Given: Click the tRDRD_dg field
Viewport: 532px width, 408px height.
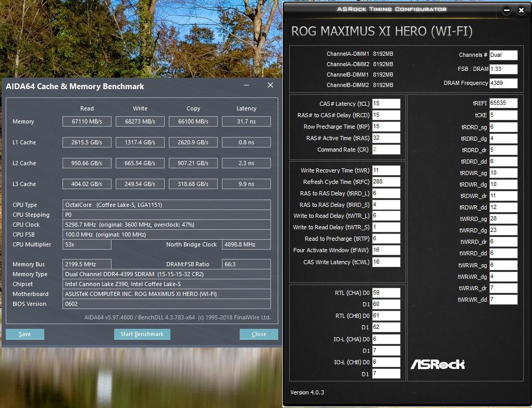Looking at the screenshot, I should [x=503, y=139].
